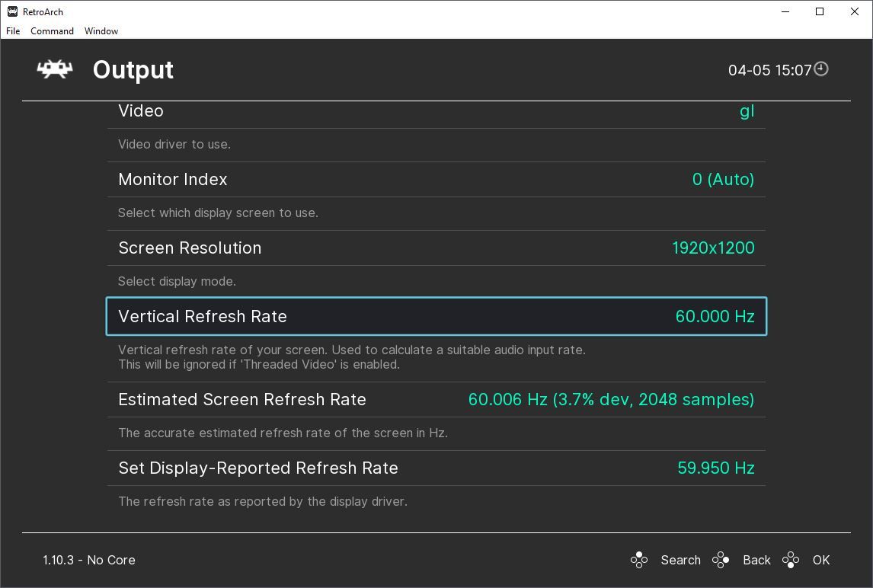Change the gl video driver value
Viewport: 873px width, 588px height.
[747, 111]
